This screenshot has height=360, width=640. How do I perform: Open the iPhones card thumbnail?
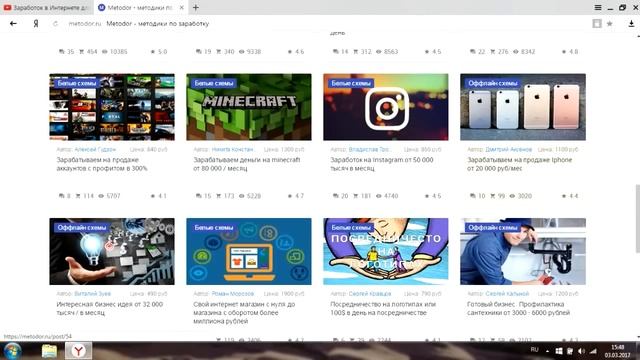click(523, 107)
